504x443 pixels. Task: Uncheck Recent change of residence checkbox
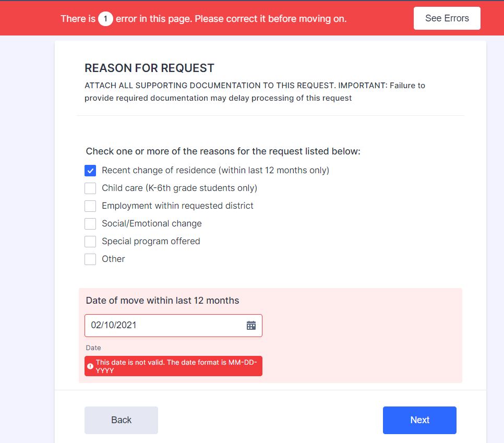click(x=90, y=171)
